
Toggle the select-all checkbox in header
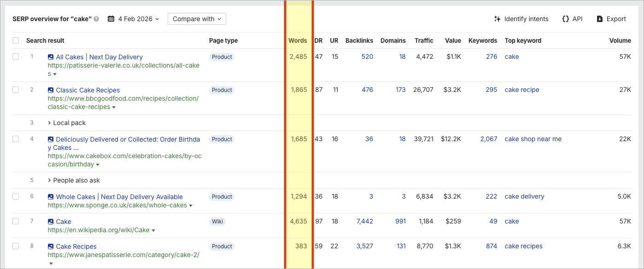point(16,40)
